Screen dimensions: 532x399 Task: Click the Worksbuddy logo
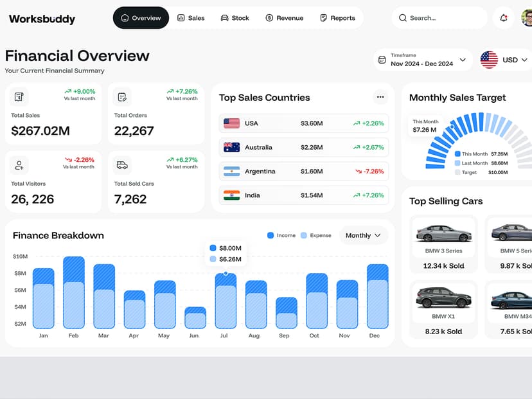[42, 19]
